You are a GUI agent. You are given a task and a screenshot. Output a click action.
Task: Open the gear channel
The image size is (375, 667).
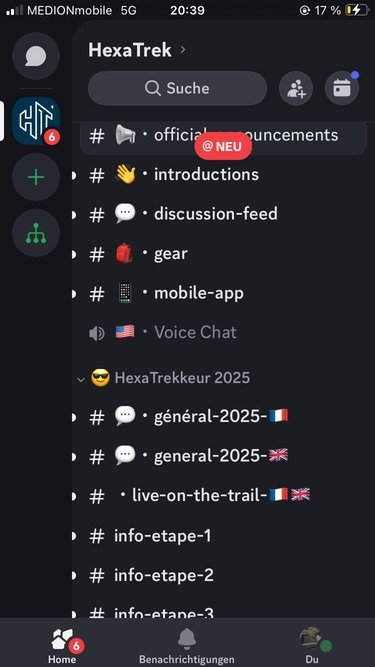(x=223, y=254)
